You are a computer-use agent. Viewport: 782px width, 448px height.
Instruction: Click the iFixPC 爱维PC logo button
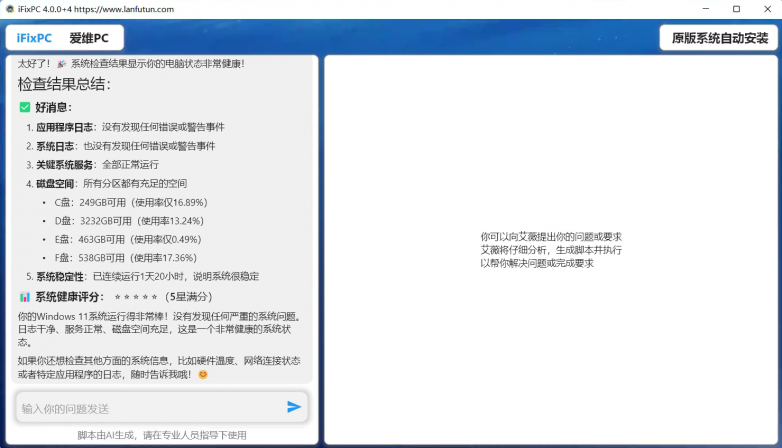point(65,38)
